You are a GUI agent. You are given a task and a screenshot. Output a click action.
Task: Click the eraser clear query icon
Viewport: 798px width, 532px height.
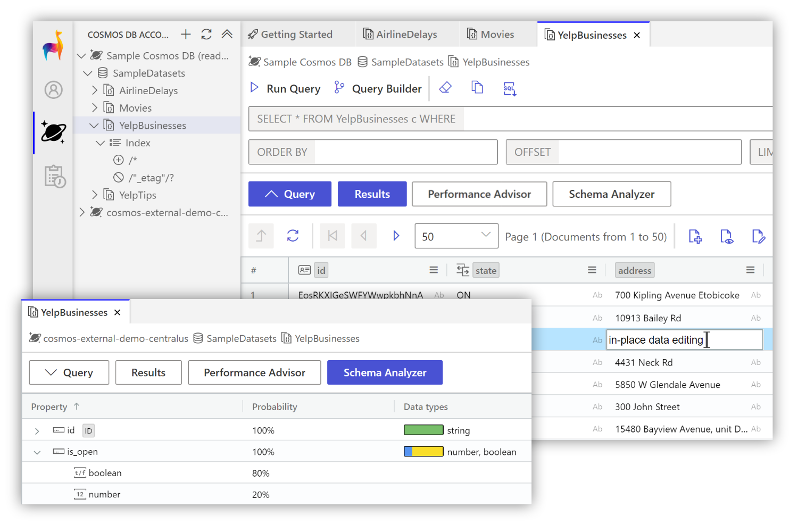445,88
